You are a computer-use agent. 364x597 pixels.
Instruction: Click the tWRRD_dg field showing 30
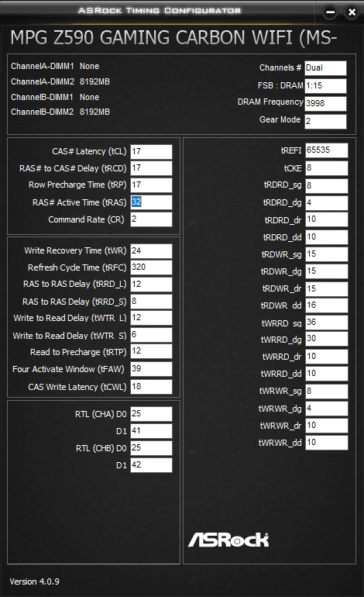click(327, 339)
